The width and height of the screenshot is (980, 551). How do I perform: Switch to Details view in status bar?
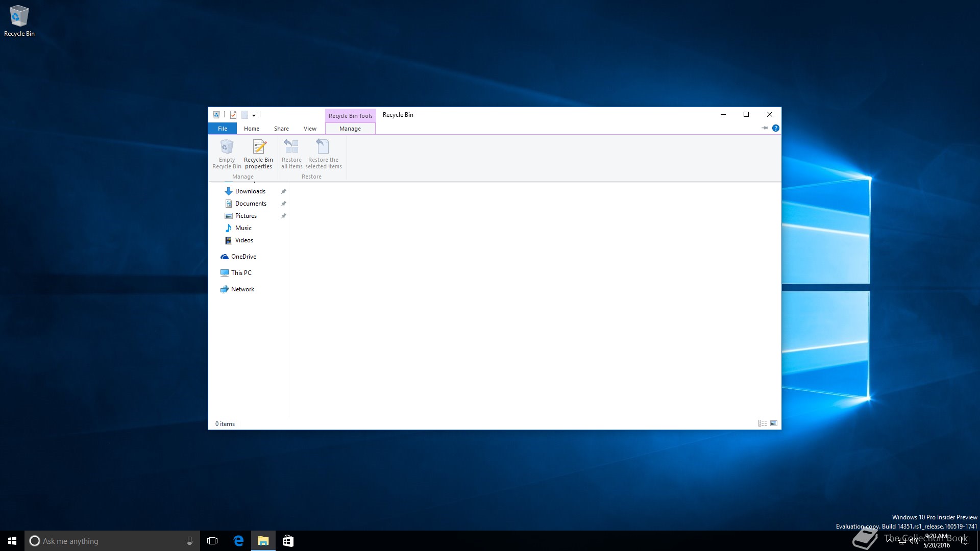click(x=762, y=423)
